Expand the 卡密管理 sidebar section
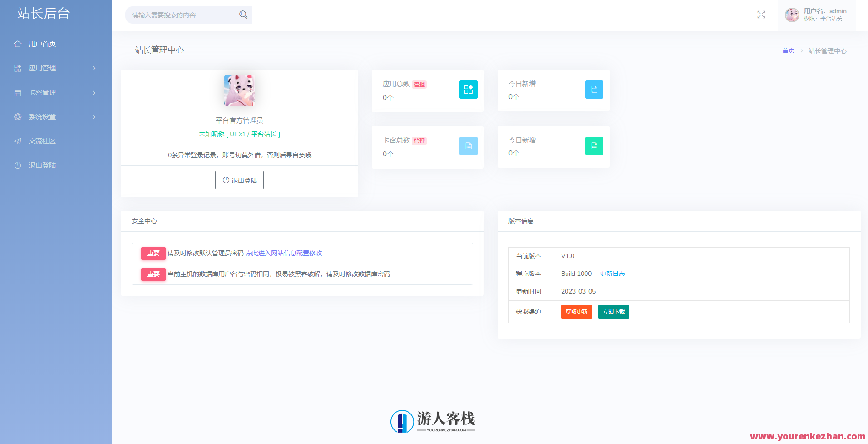This screenshot has width=868, height=444. [x=55, y=92]
